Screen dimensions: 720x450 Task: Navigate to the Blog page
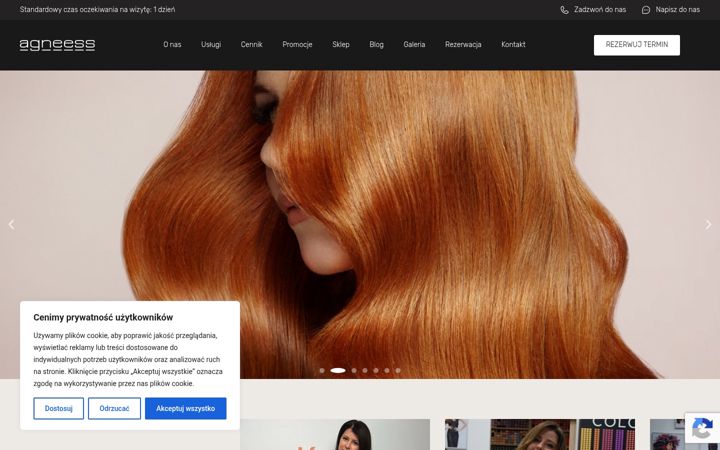tap(376, 45)
